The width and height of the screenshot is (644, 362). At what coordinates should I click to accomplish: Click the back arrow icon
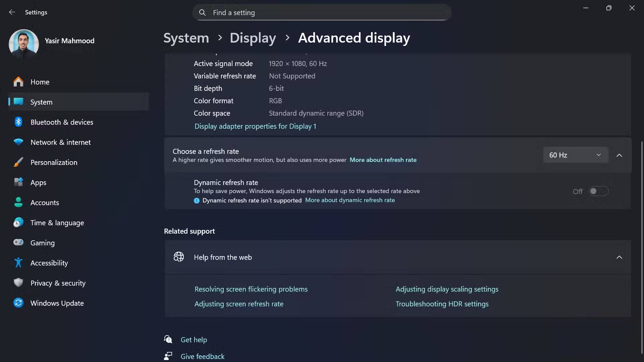click(12, 12)
